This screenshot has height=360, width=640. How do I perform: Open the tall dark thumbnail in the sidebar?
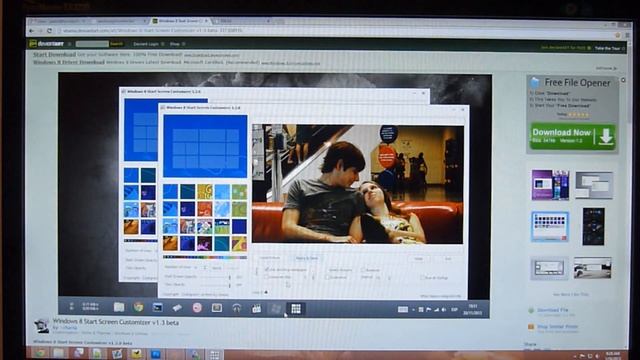pos(593,227)
